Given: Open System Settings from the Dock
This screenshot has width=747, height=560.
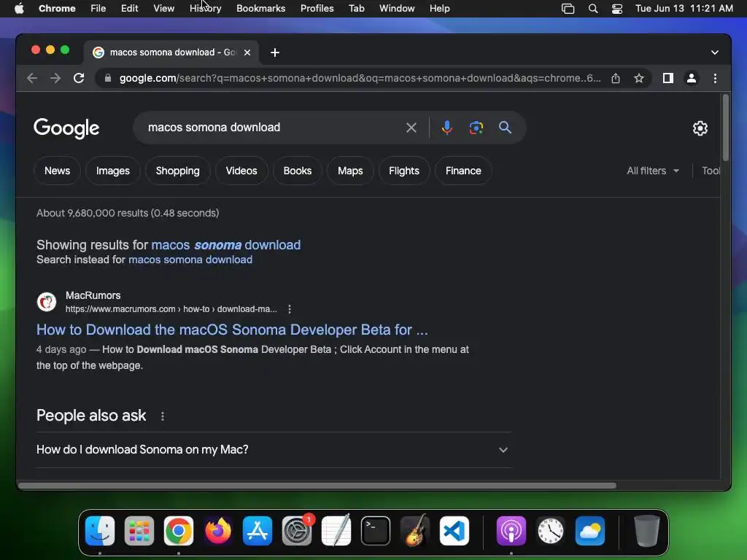Looking at the screenshot, I should pyautogui.click(x=297, y=531).
